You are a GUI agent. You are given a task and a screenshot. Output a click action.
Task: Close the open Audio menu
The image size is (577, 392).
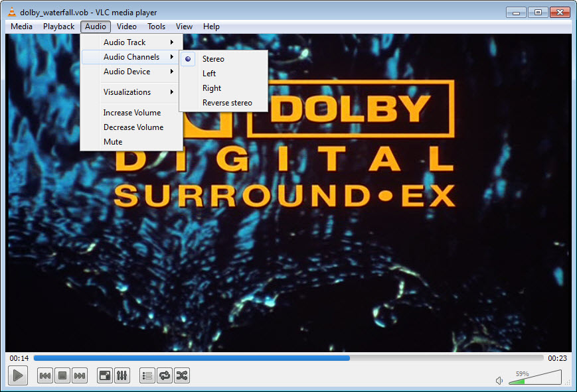tap(96, 27)
